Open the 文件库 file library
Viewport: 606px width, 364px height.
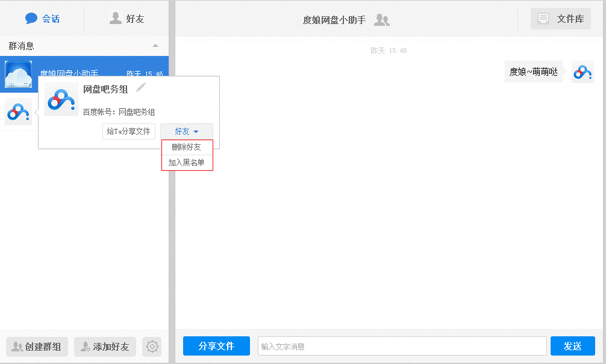pos(561,19)
